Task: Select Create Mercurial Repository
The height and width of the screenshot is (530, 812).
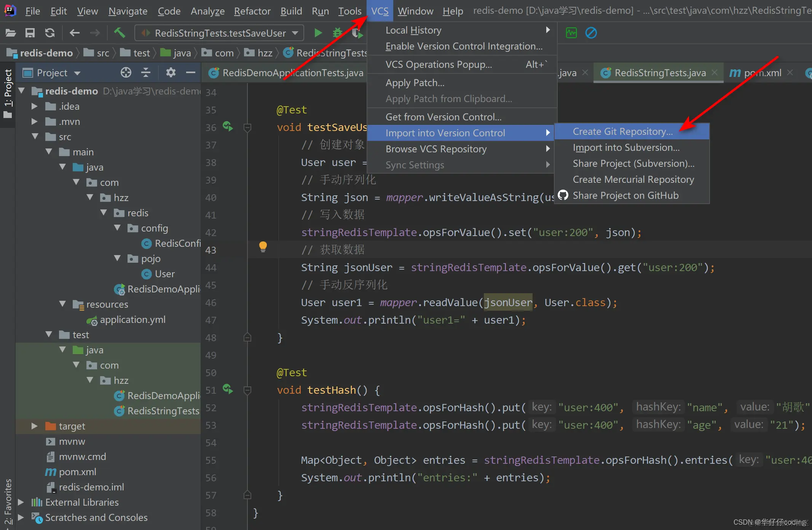Action: [x=632, y=179]
